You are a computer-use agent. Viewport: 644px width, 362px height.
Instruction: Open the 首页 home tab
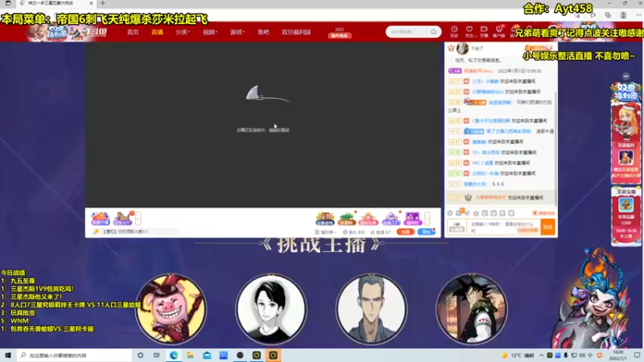(133, 32)
